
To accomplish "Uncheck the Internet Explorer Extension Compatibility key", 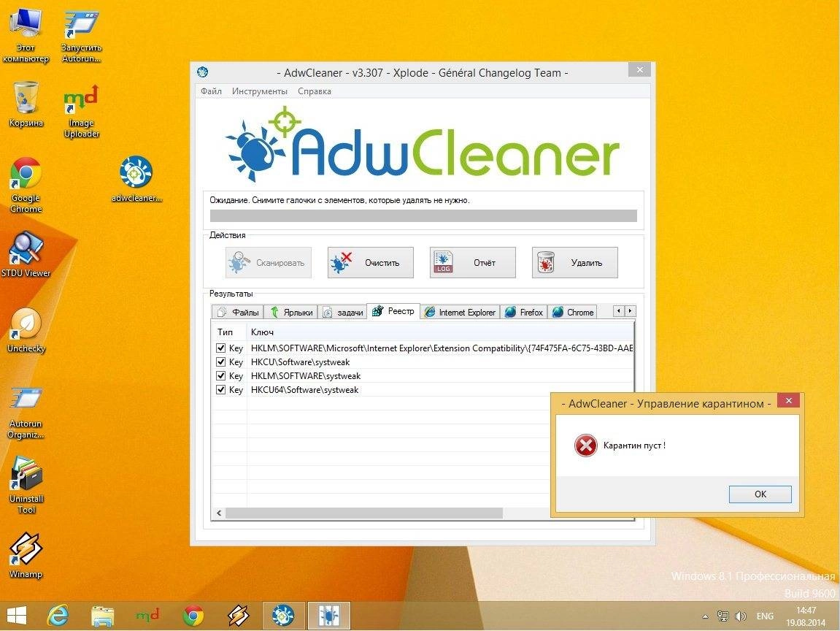I will (x=220, y=348).
